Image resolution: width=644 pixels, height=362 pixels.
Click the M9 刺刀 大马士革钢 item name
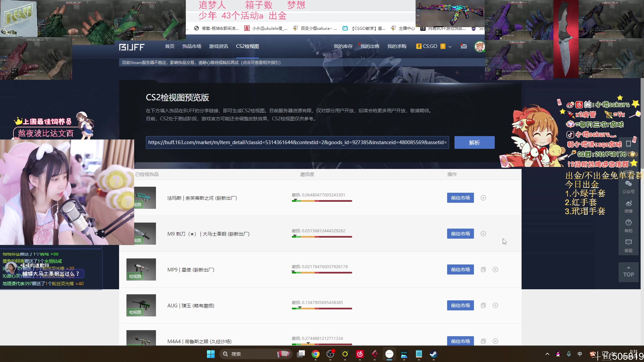tap(208, 234)
